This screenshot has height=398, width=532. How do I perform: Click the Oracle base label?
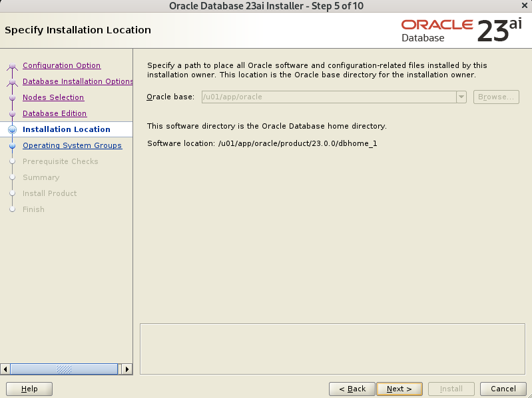pyautogui.click(x=170, y=97)
